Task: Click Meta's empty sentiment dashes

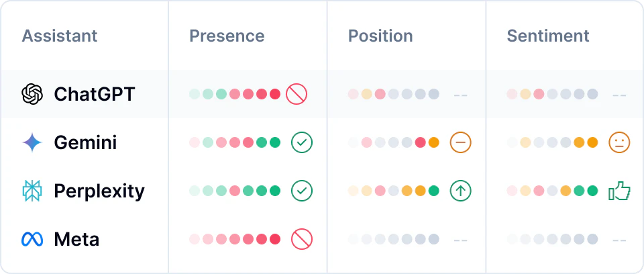Action: (x=619, y=240)
